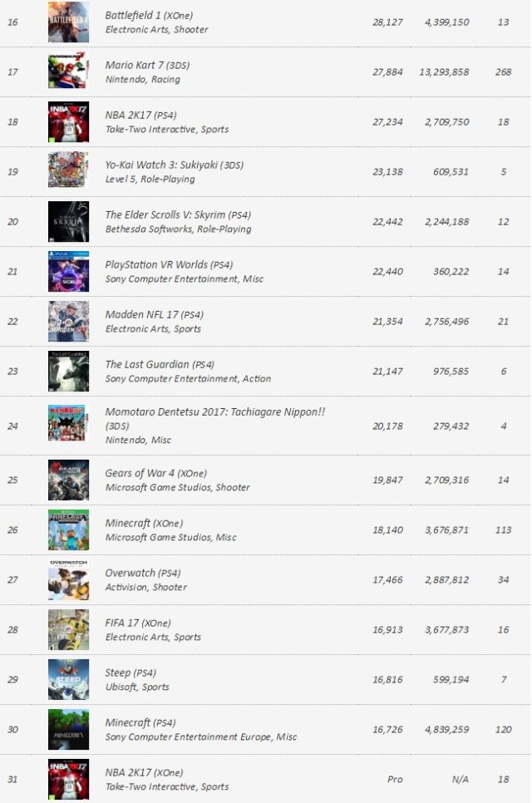
Task: Click the Battlefield 1 cover thumbnail
Action: (68, 22)
